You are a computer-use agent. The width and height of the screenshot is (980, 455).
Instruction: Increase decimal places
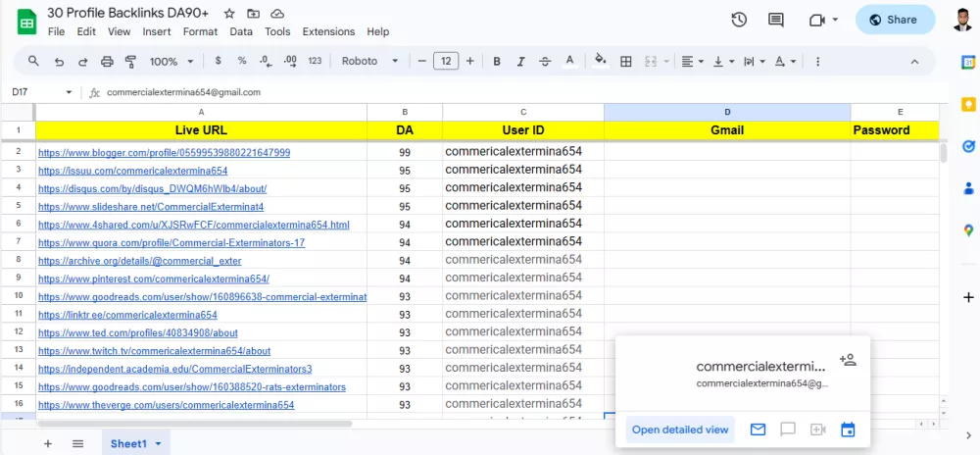pos(290,61)
